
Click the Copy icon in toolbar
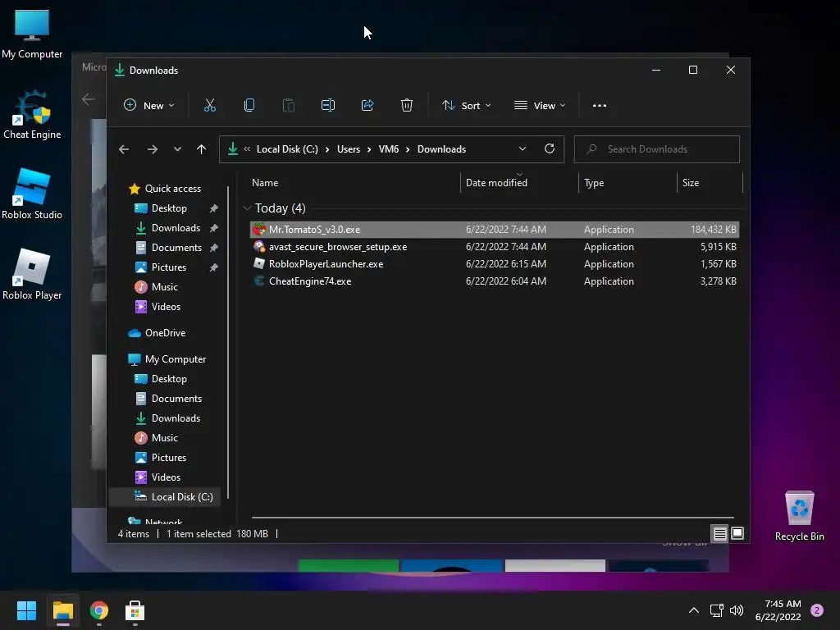coord(249,106)
